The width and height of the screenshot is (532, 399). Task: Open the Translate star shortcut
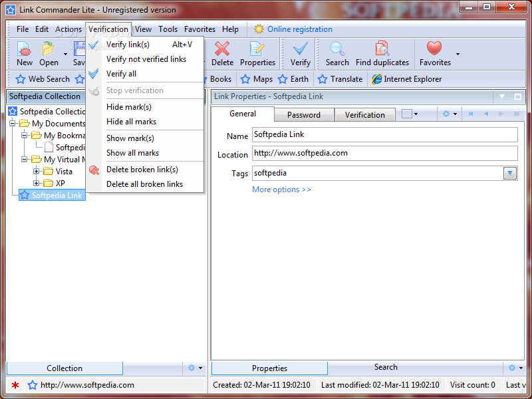pyautogui.click(x=340, y=79)
